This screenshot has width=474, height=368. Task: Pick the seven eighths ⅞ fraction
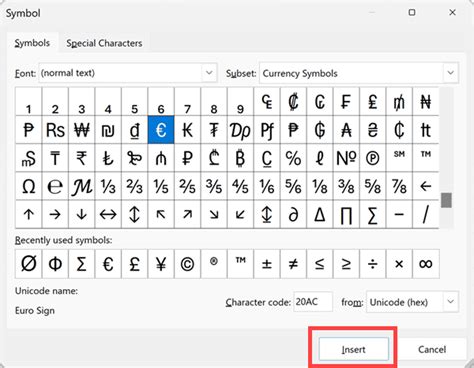399,186
